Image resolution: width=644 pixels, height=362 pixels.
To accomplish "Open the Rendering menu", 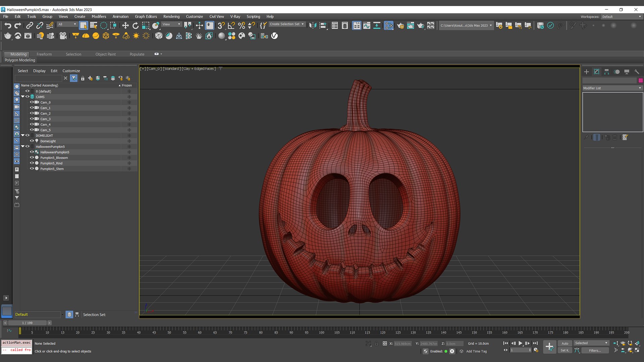I will click(x=171, y=16).
